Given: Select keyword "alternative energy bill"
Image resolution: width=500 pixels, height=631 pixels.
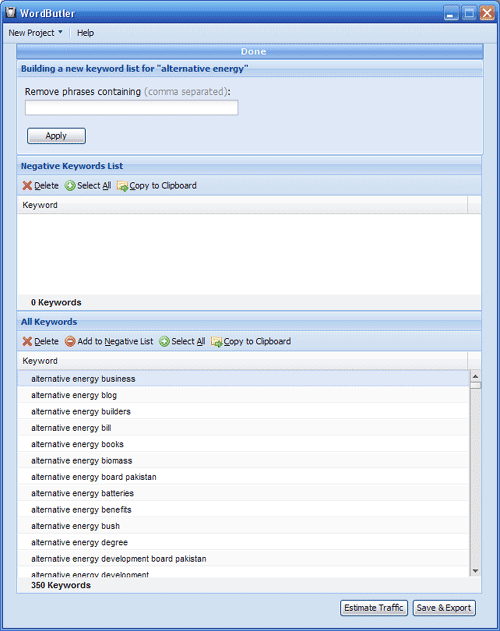Looking at the screenshot, I should click(243, 428).
